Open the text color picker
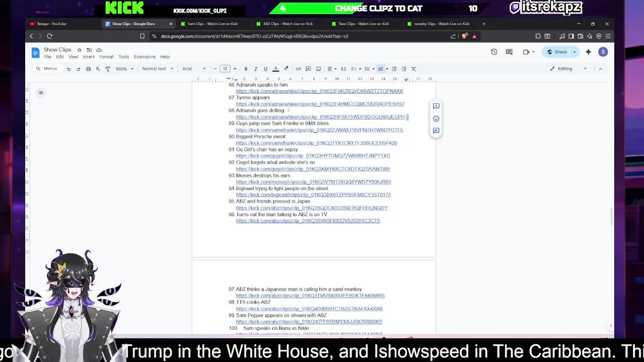The width and height of the screenshot is (644, 362). [275, 69]
